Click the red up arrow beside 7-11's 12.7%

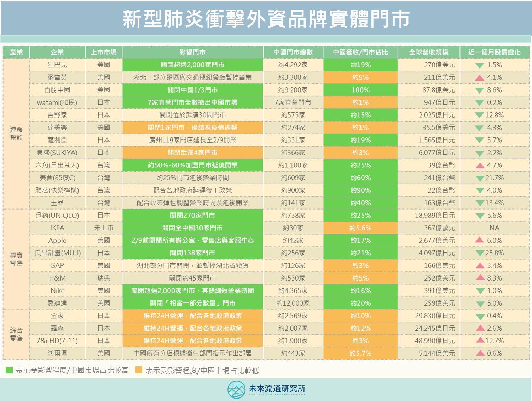(480, 340)
